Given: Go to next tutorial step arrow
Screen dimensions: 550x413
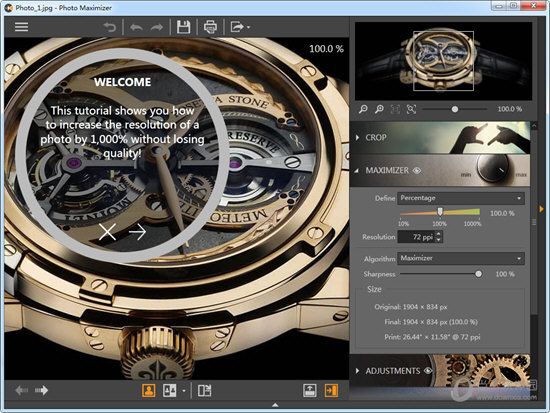Looking at the screenshot, I should pyautogui.click(x=138, y=232).
